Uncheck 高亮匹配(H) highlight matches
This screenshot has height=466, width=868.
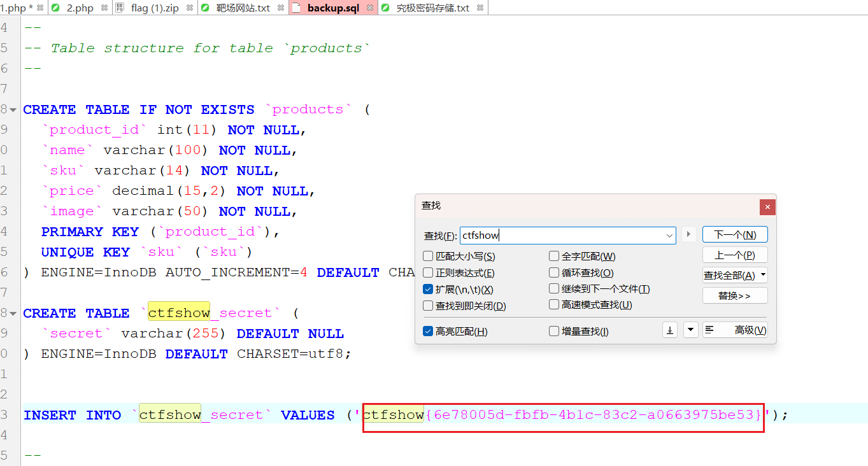[x=455, y=332]
